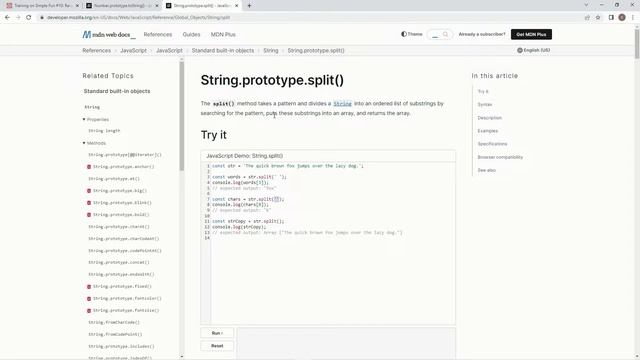
Task: Open a new tab with the plus icon
Action: (x=249, y=6)
